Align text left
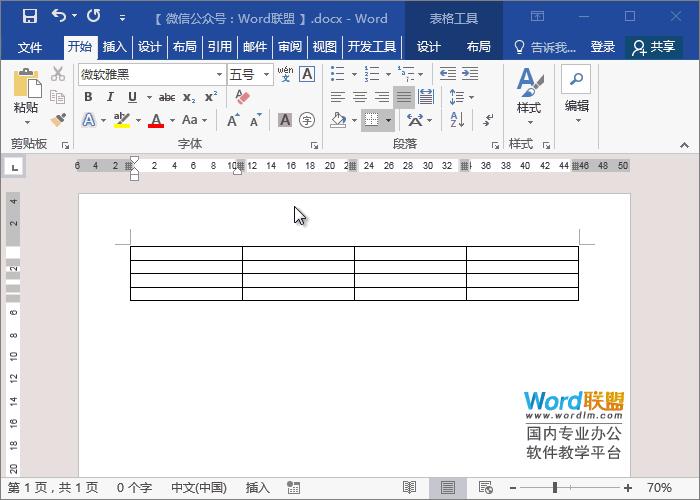 [338, 97]
